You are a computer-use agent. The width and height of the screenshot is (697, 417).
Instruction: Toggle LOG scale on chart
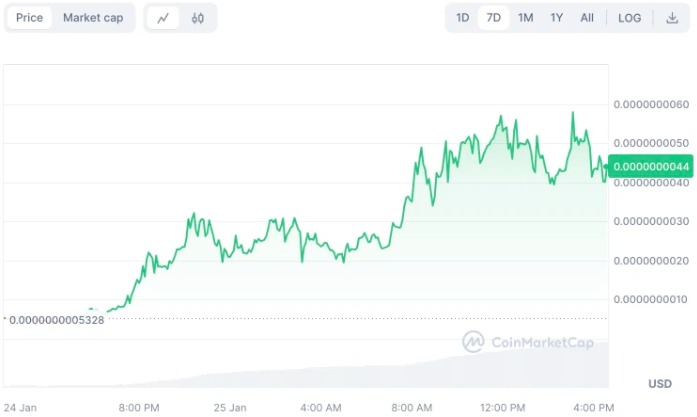(630, 18)
